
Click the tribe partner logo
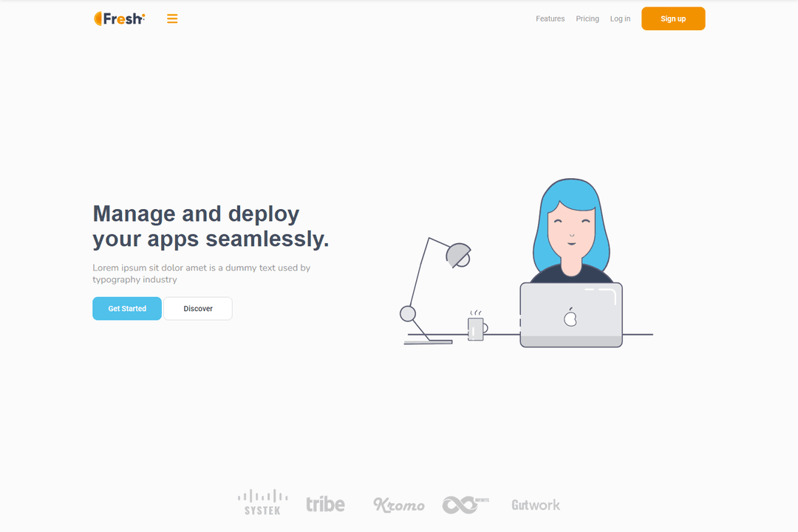click(325, 504)
